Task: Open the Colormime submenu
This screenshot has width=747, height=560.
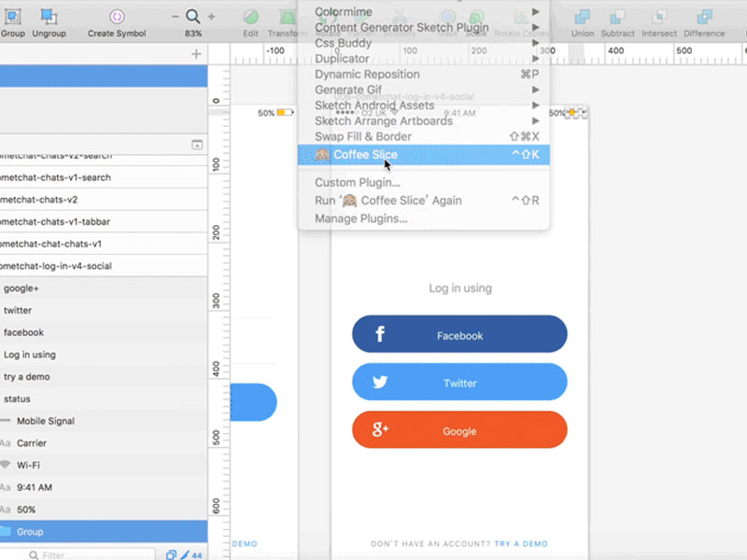Action: point(424,11)
